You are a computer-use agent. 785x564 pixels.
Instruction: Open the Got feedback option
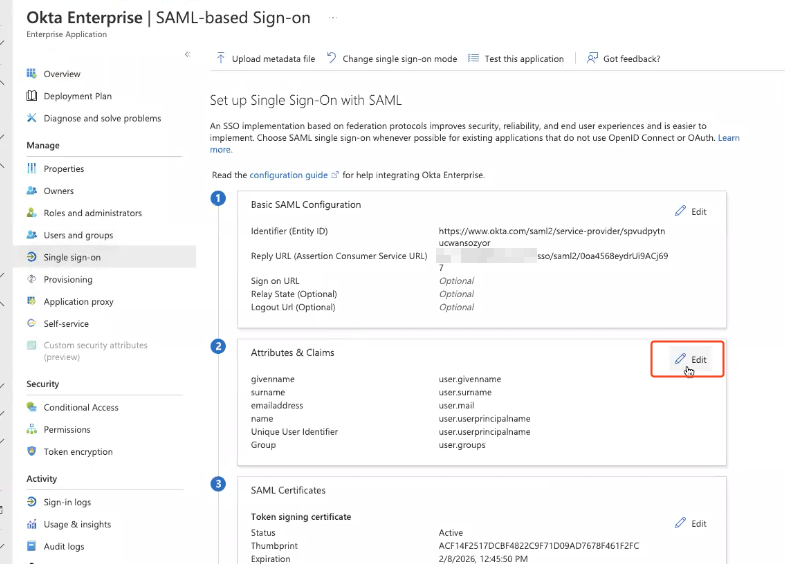click(x=623, y=59)
